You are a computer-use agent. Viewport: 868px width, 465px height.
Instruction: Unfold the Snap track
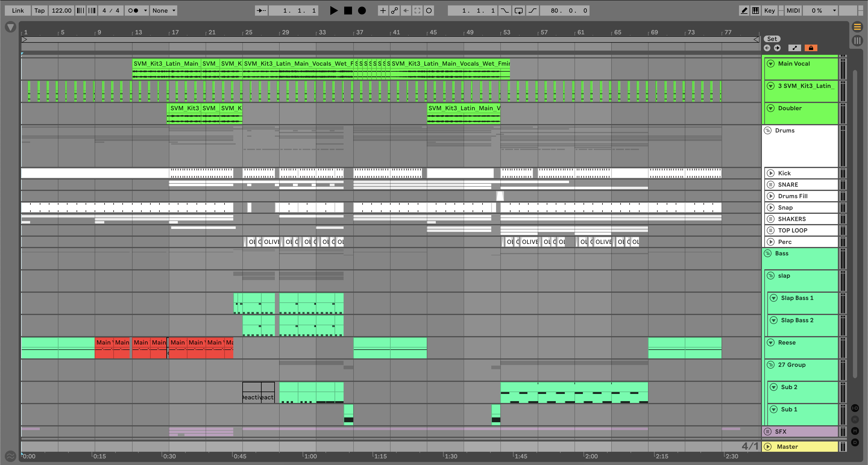click(x=771, y=208)
